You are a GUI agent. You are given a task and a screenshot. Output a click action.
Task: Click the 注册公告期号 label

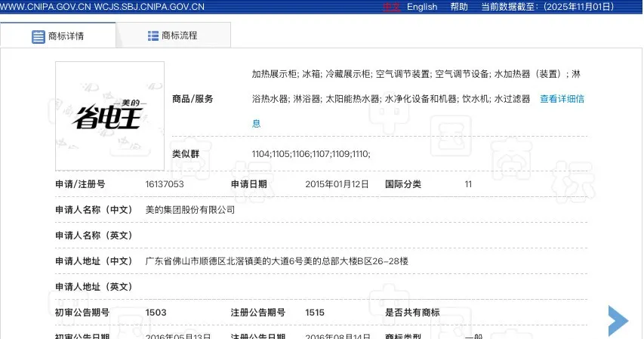point(258,313)
